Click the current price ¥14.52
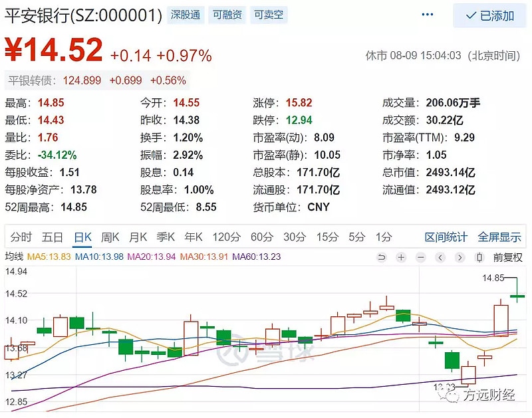The height and width of the screenshot is (418, 532). pos(54,50)
